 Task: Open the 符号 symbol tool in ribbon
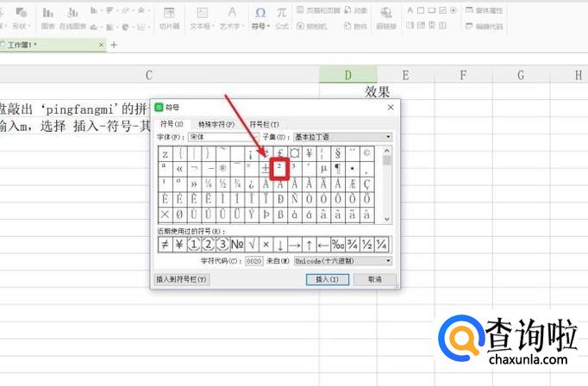pyautogui.click(x=260, y=18)
